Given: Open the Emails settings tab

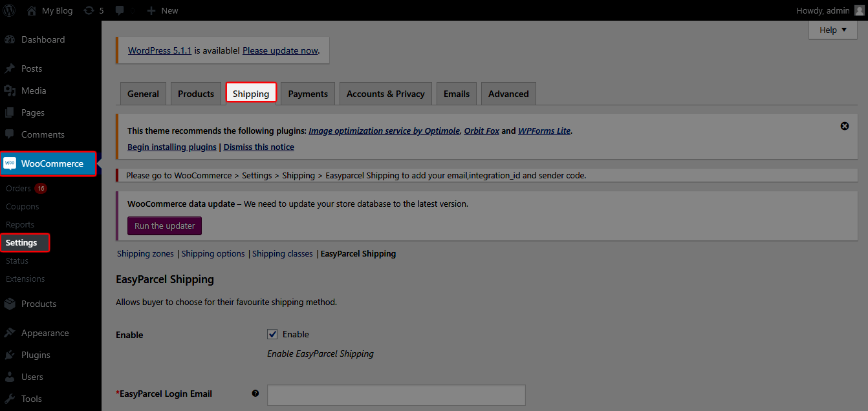Looking at the screenshot, I should (x=457, y=94).
